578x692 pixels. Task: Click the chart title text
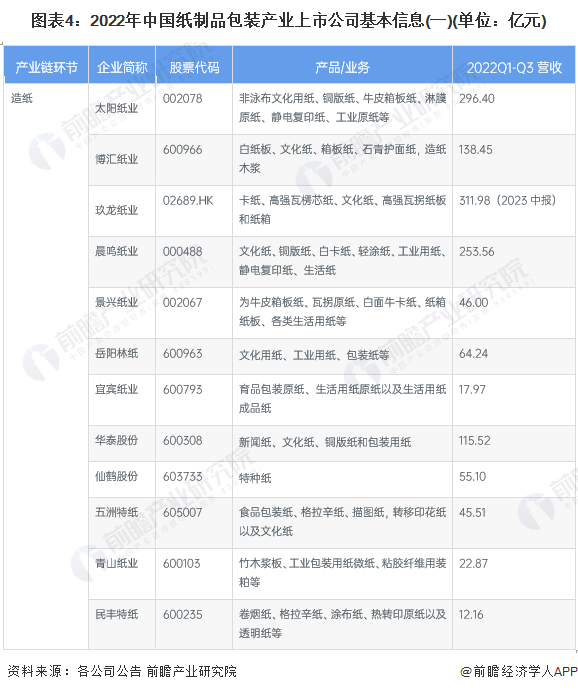tap(289, 20)
